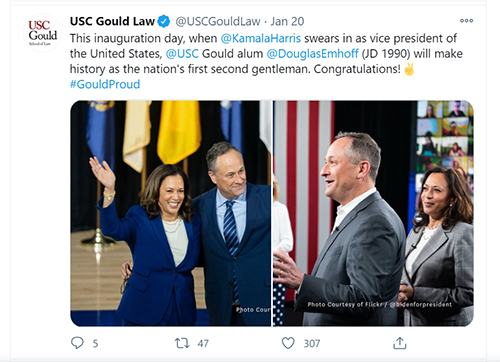Click the like count 307
The width and height of the screenshot is (500, 362).
click(x=312, y=343)
